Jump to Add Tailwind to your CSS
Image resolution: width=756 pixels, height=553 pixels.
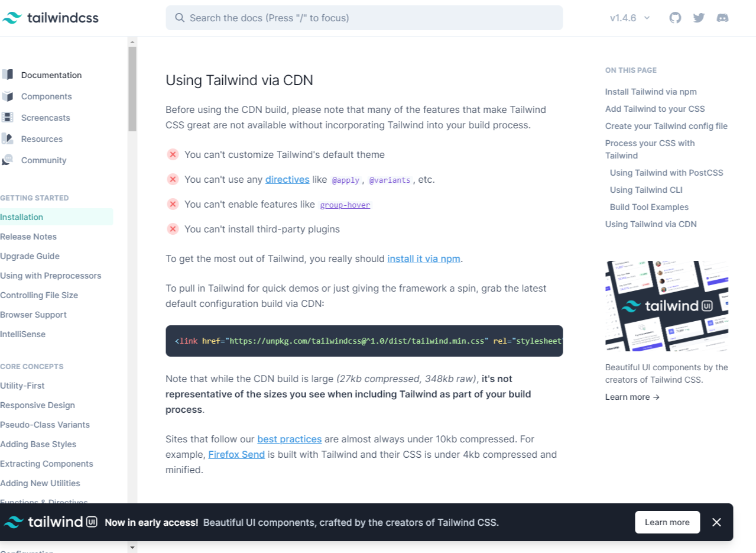pos(655,109)
